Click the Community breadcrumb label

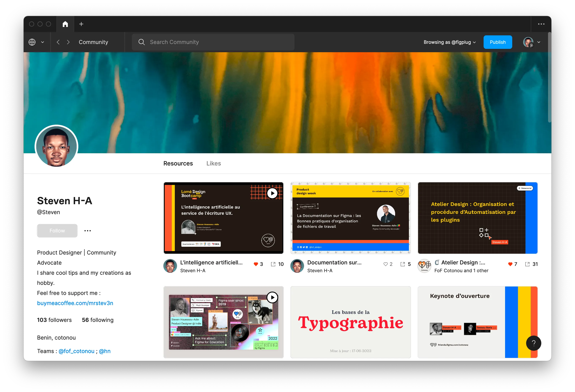pyautogui.click(x=94, y=42)
